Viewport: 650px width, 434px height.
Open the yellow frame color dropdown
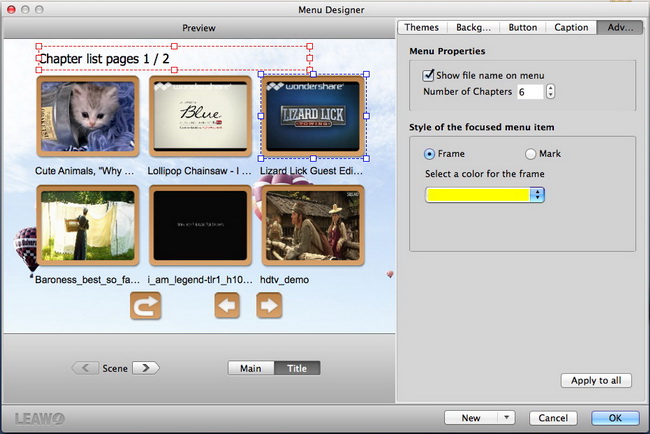537,195
